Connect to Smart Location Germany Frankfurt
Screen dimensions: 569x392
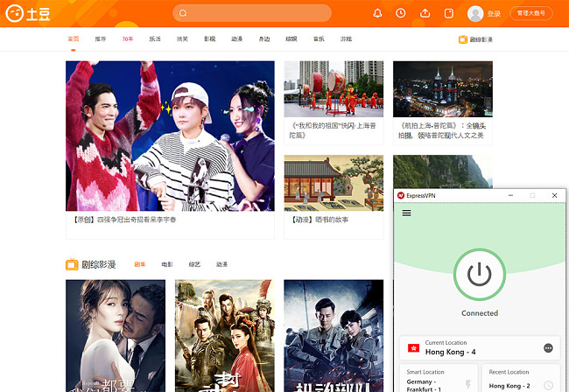pos(439,378)
